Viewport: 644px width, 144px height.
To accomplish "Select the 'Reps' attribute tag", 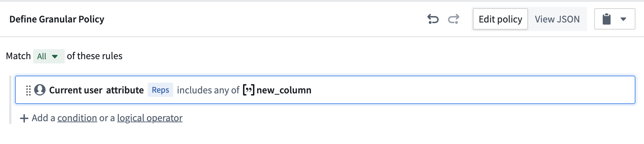I will 160,90.
